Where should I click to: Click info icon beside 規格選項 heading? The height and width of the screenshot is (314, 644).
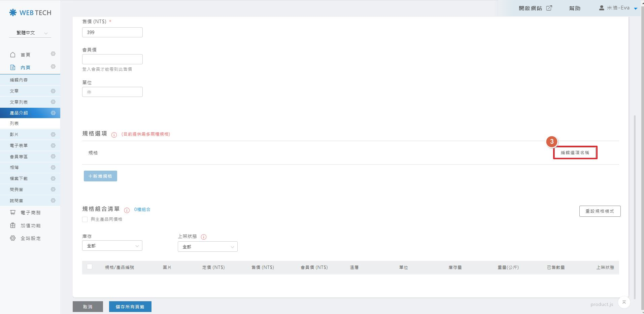tap(114, 135)
